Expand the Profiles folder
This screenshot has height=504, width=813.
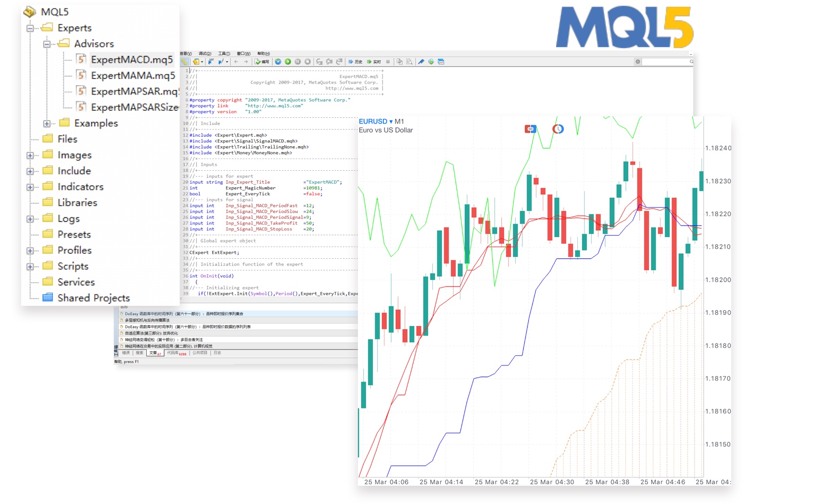click(x=30, y=251)
